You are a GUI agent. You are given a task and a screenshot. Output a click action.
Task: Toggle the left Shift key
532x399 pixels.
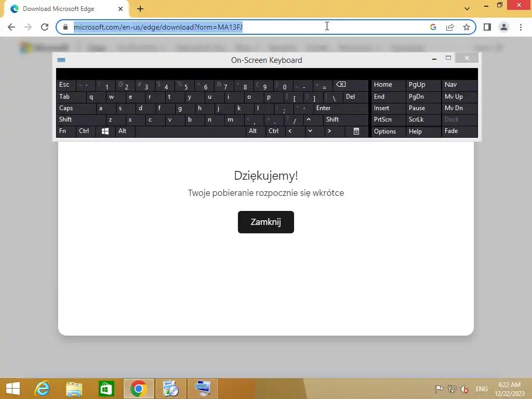pos(81,119)
